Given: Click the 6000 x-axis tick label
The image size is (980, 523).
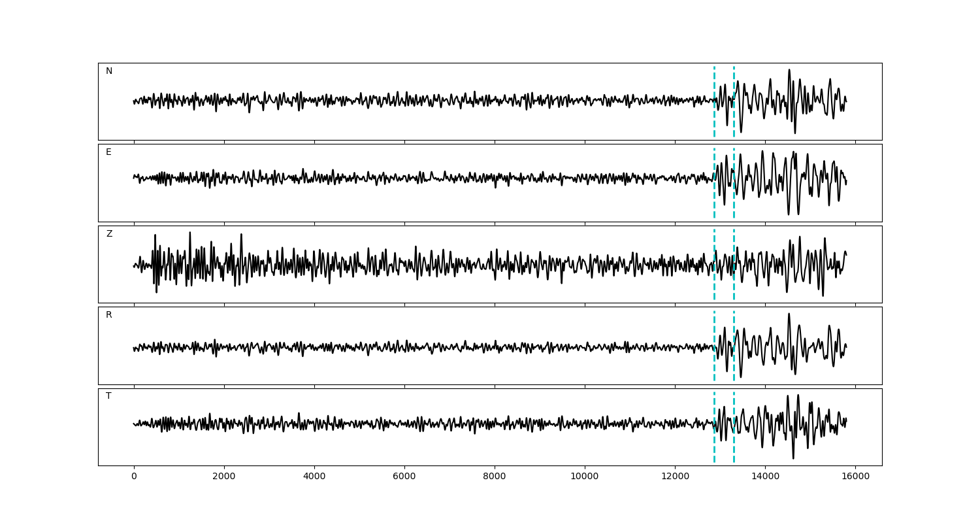Looking at the screenshot, I should [x=404, y=477].
